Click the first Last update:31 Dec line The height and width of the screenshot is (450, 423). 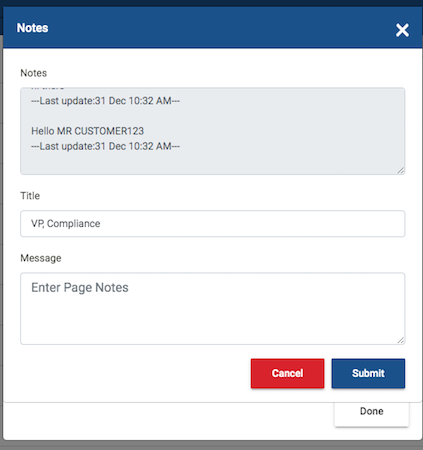click(105, 101)
